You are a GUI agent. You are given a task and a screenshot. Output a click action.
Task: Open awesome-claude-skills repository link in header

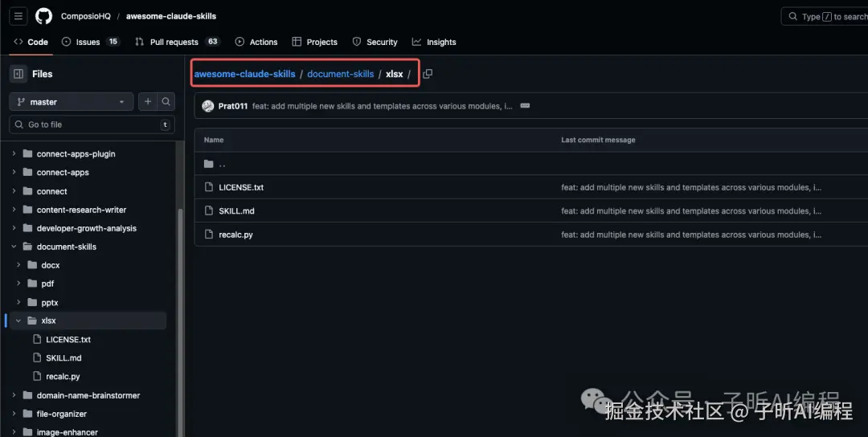pyautogui.click(x=171, y=16)
